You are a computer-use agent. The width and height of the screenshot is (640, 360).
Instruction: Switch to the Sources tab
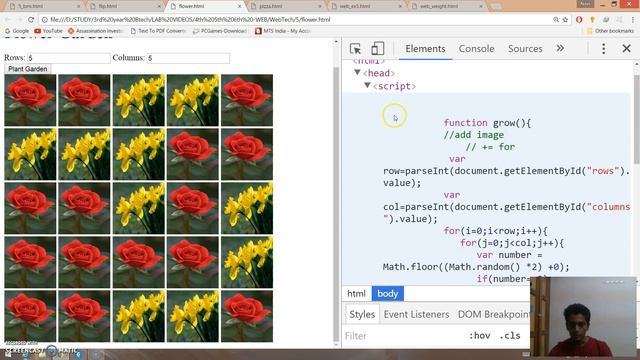click(525, 49)
